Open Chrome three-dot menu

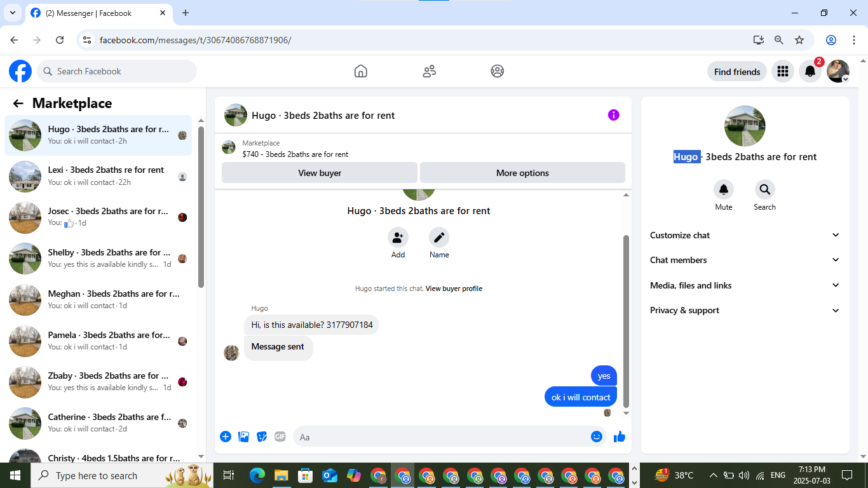pos(854,40)
